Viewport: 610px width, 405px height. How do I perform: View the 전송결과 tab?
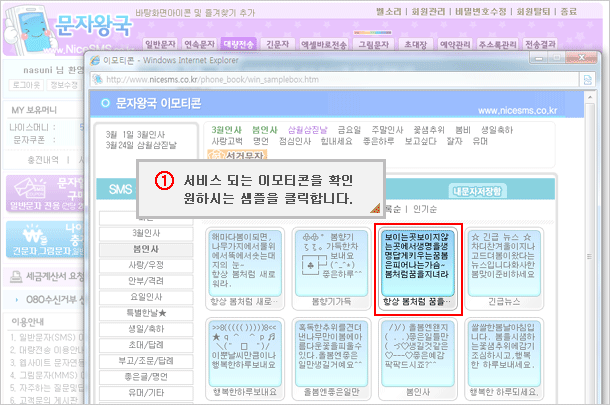(540, 44)
